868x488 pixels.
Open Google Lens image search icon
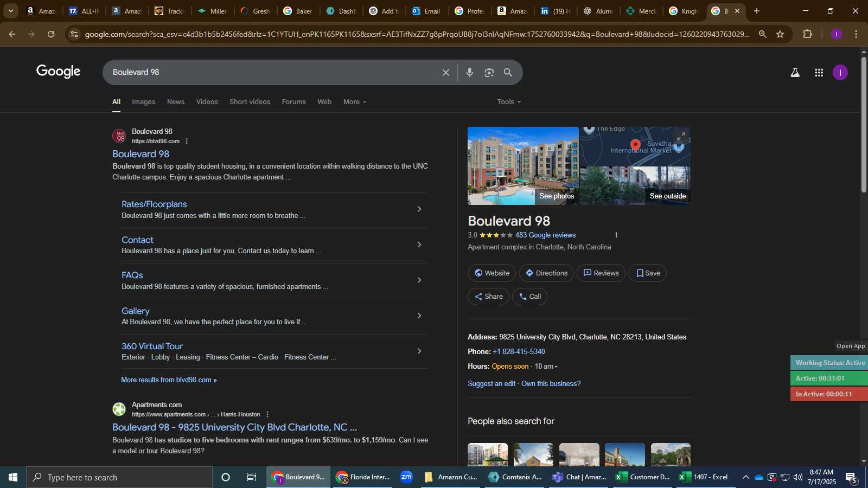pyautogui.click(x=489, y=73)
